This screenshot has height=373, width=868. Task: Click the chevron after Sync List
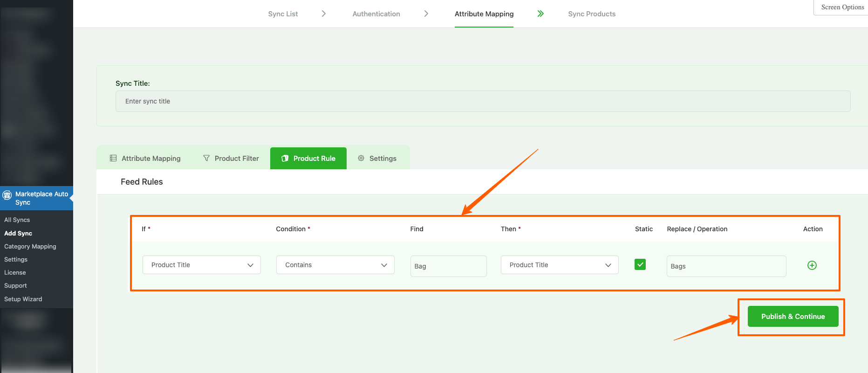(x=324, y=14)
